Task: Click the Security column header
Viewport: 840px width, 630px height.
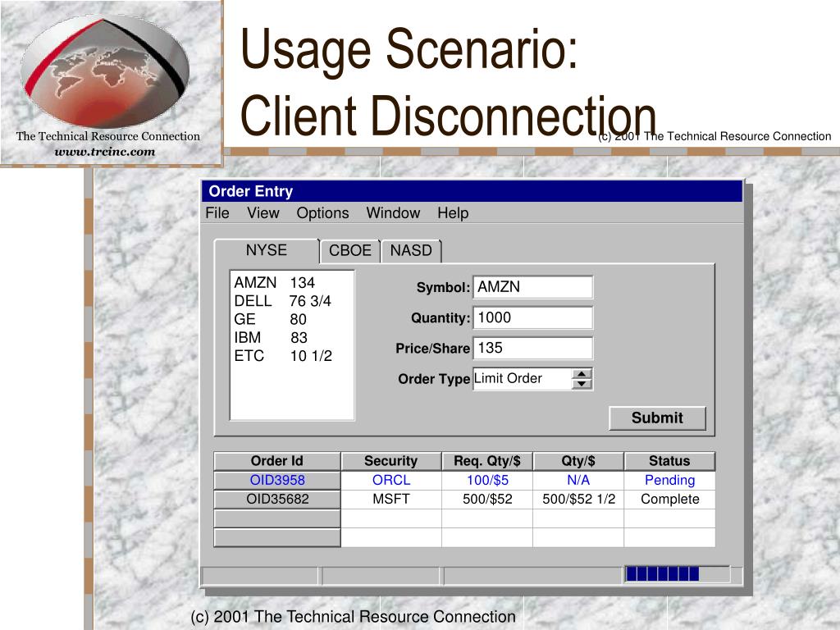Action: tap(391, 461)
